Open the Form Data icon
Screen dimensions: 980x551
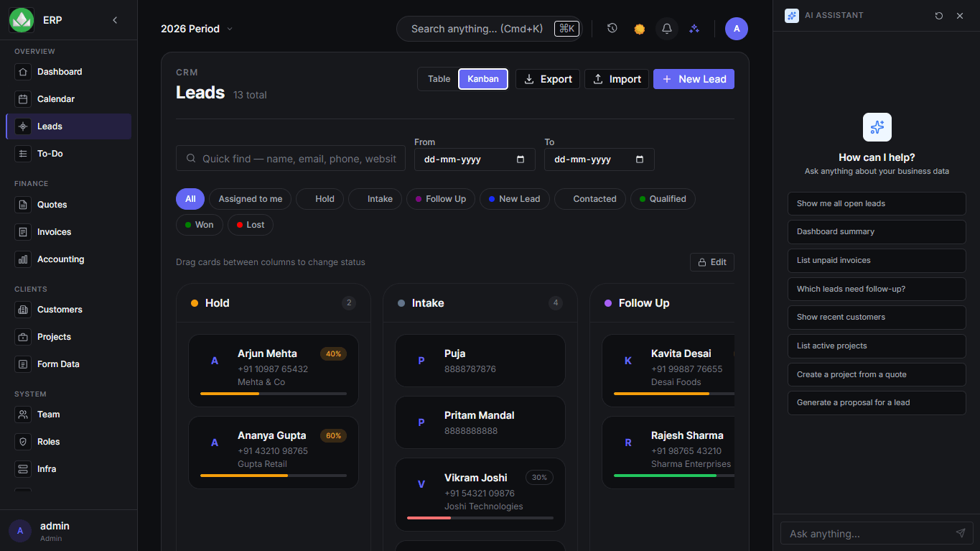coord(23,364)
